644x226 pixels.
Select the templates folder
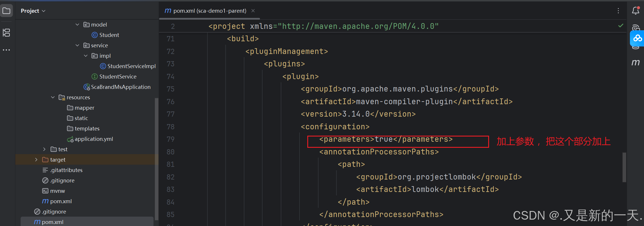coord(87,128)
